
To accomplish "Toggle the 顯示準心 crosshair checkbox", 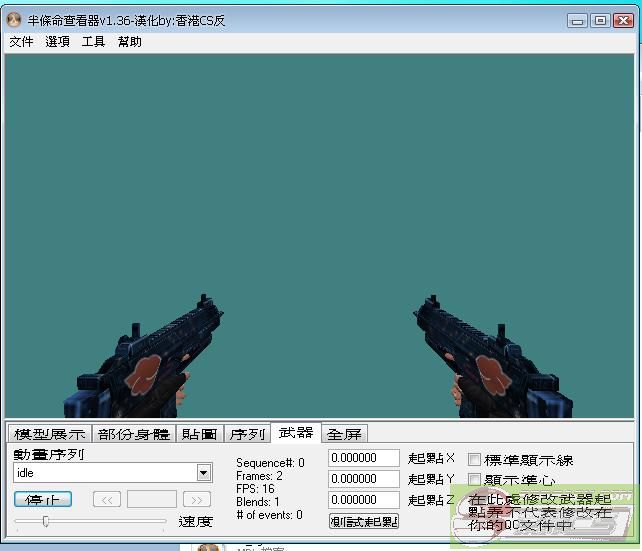I will point(475,480).
